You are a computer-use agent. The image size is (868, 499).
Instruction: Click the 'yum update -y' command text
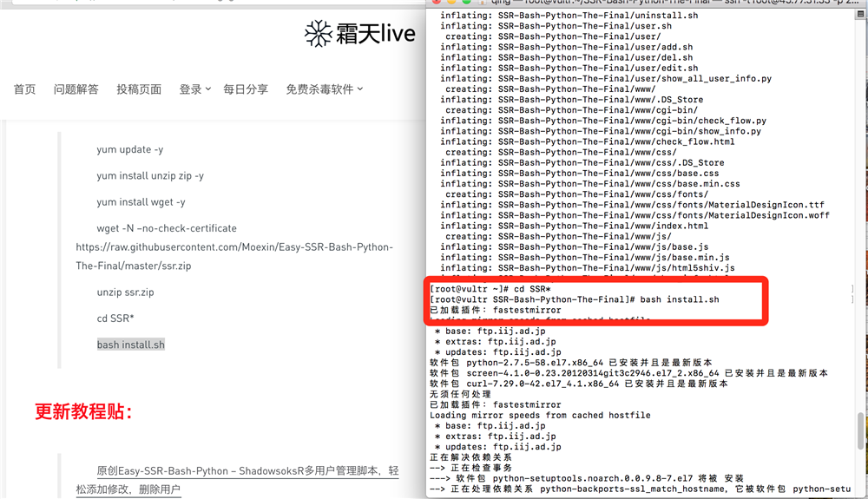point(130,149)
